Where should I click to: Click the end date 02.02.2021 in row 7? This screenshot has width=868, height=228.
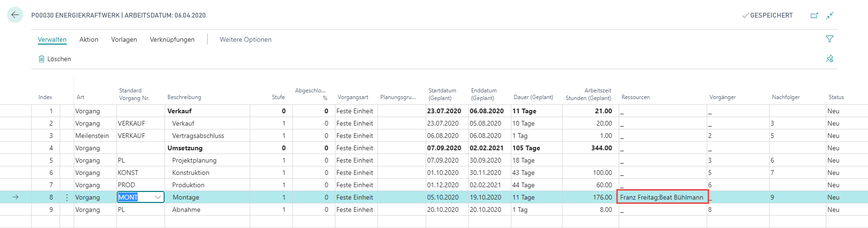pos(490,185)
